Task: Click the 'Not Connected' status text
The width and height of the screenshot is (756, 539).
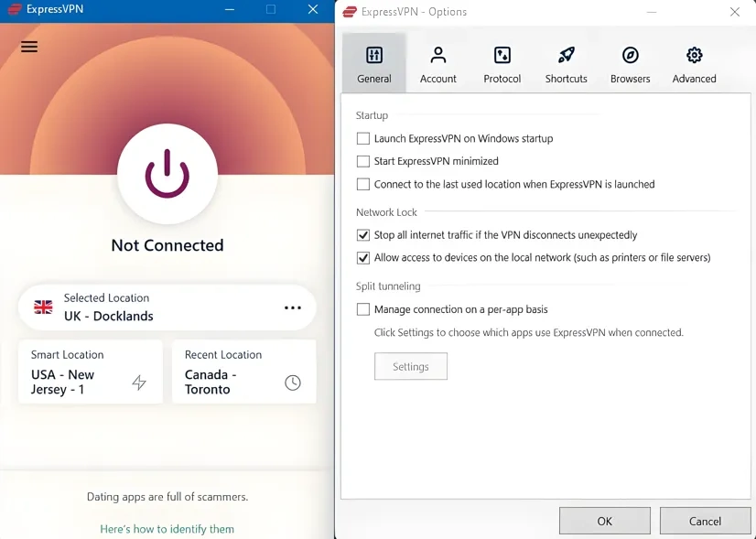Action: click(x=167, y=245)
